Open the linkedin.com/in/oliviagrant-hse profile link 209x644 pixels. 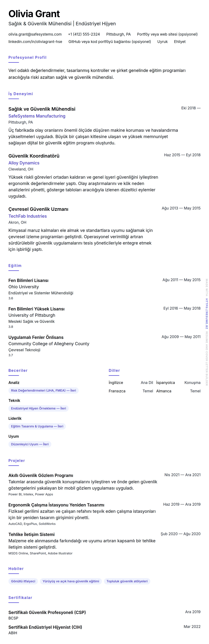[x=35, y=42]
